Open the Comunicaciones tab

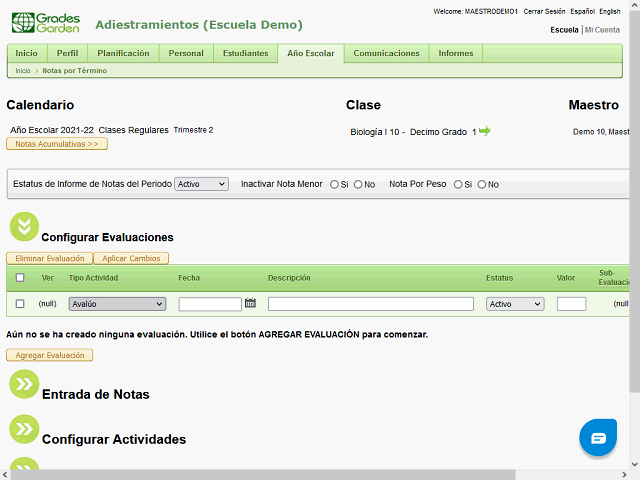pos(387,53)
